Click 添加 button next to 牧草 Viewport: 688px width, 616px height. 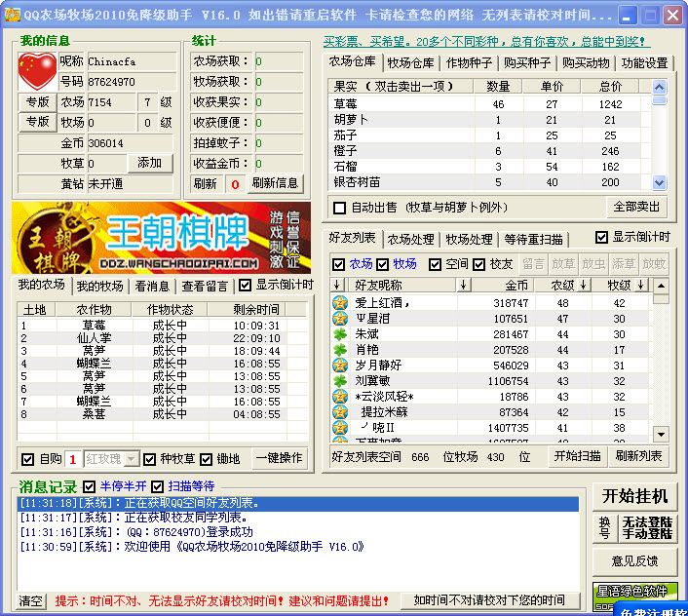click(x=150, y=163)
